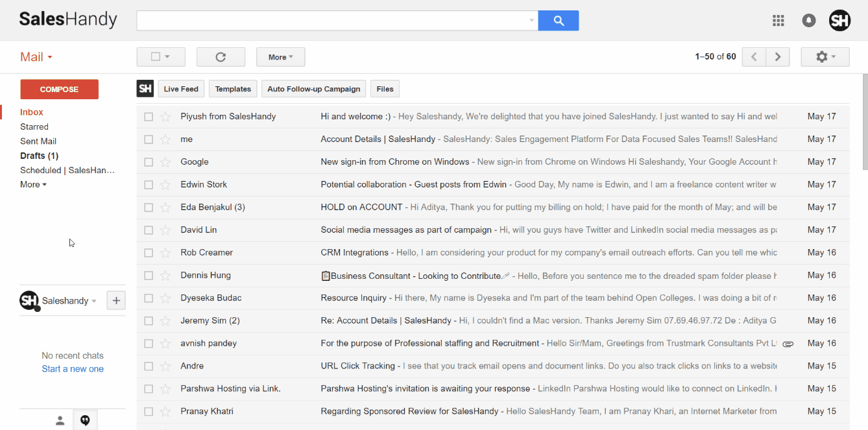Star the David Lin email

point(165,230)
